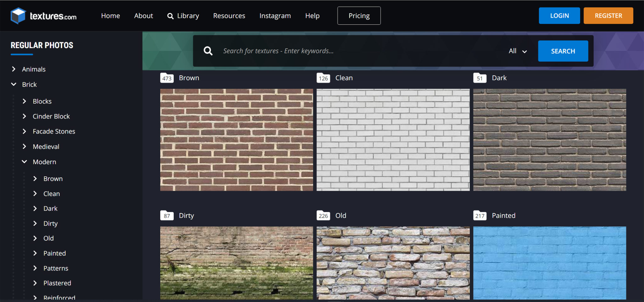644x302 pixels.
Task: Collapse the Modern subcategory
Action: (24, 161)
